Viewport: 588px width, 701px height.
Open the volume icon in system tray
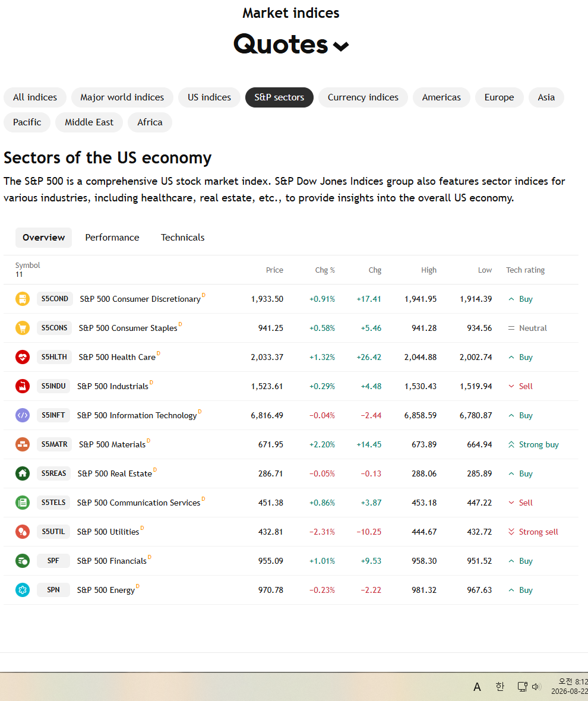point(536,686)
